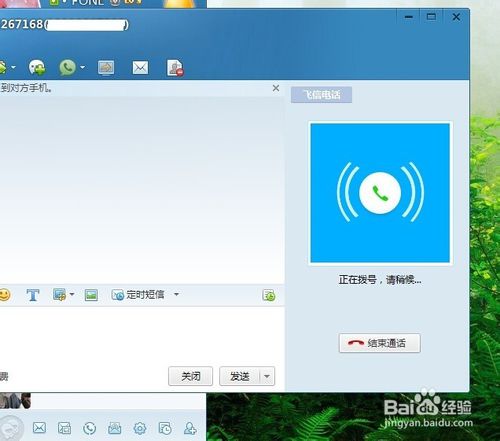The image size is (500, 441).
Task: Open settings gear in main window bottom bar
Action: pyautogui.click(x=140, y=428)
